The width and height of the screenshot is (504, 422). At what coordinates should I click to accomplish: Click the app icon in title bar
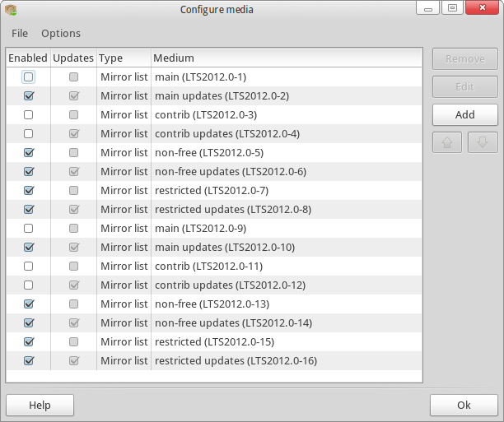pos(11,9)
